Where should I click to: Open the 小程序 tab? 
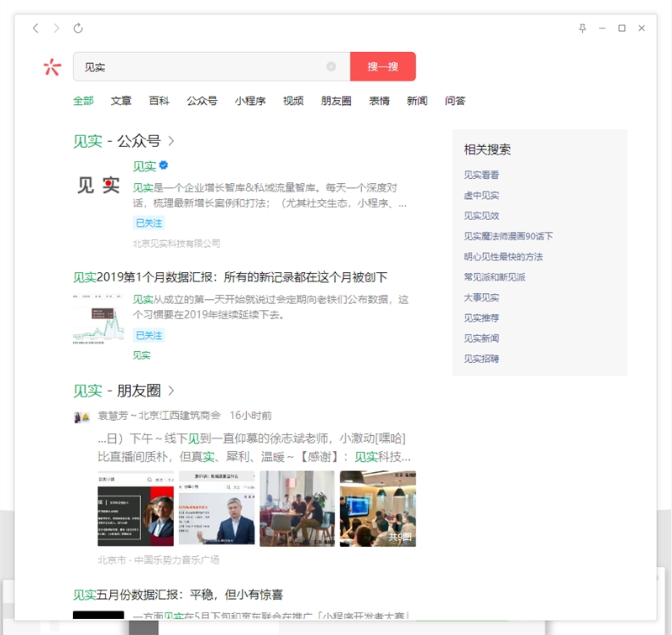[x=250, y=101]
